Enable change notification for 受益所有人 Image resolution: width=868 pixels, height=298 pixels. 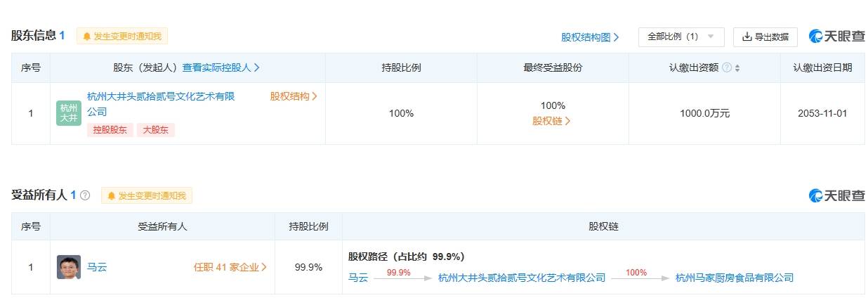click(x=147, y=195)
